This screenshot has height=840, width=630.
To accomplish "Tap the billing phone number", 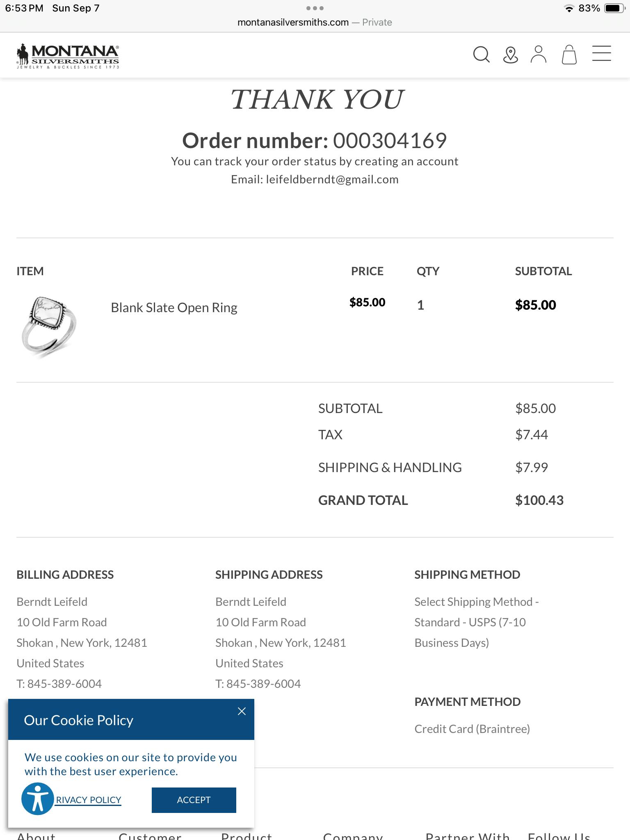I will click(64, 684).
